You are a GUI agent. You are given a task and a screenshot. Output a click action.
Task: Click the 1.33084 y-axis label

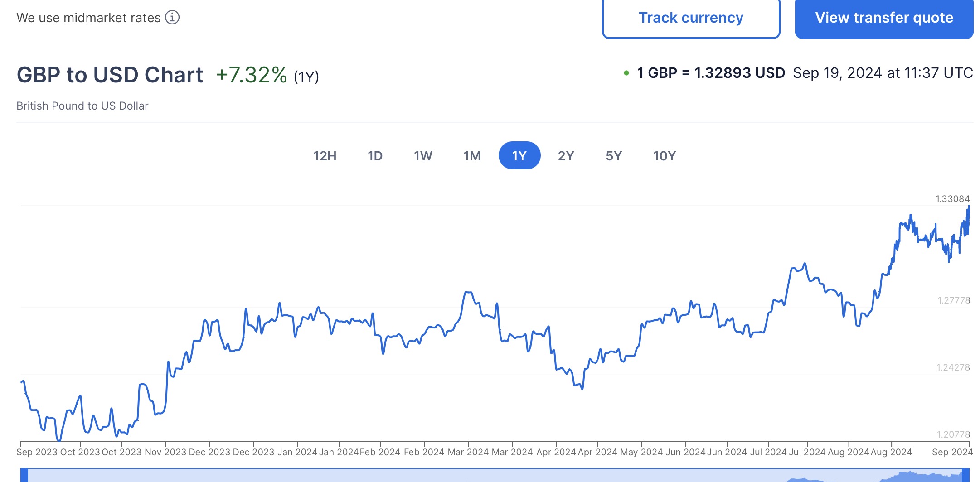[952, 199]
